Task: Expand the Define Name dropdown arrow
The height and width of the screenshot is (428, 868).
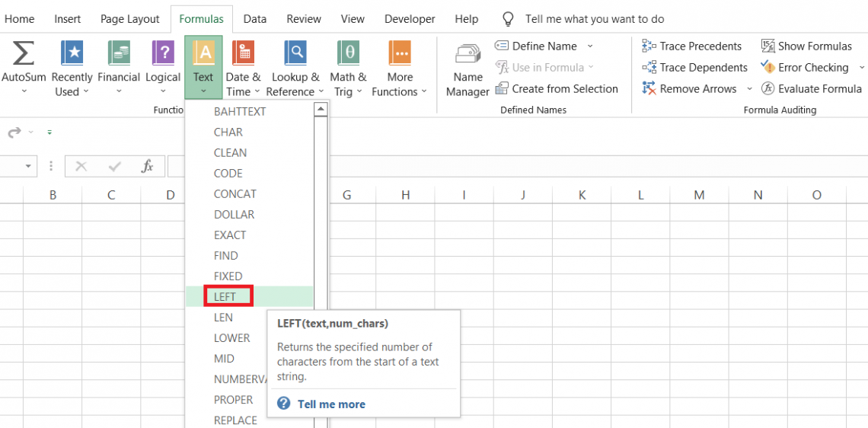Action: 590,46
